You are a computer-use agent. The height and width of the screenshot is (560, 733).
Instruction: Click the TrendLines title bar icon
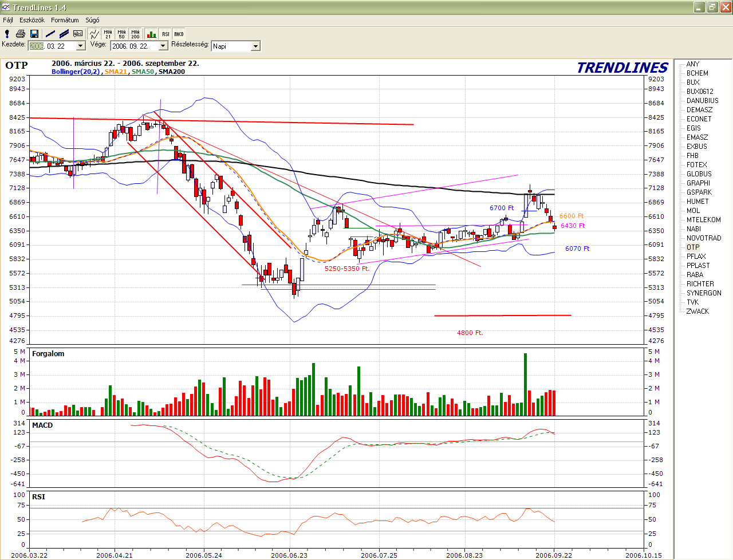(x=6, y=7)
